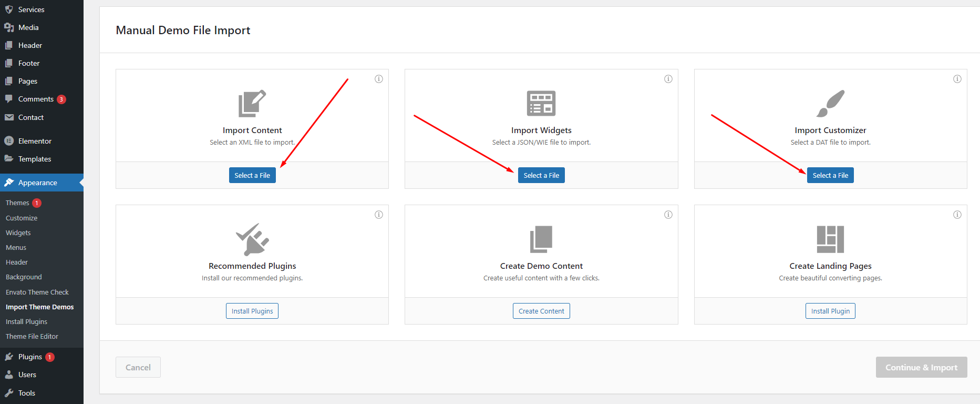Screen dimensions: 980x404
Task: Click the Install Plugins button
Action: coord(252,311)
